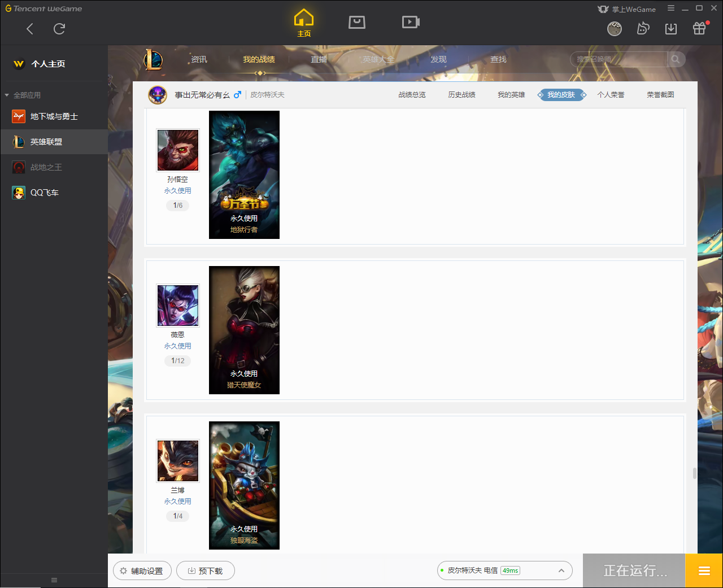Screen dimensions: 723x588
Task: Click the 孙悟空 champion portrait
Action: coord(178,150)
